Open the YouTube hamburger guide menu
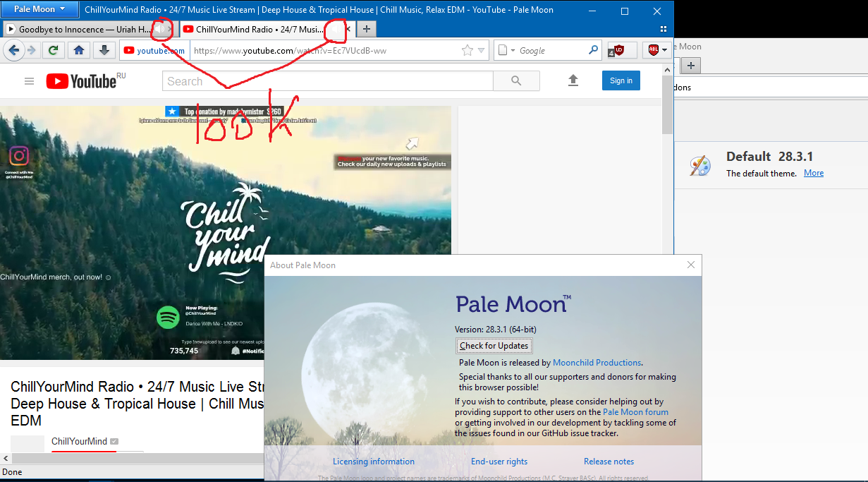The image size is (868, 482). pyautogui.click(x=29, y=81)
